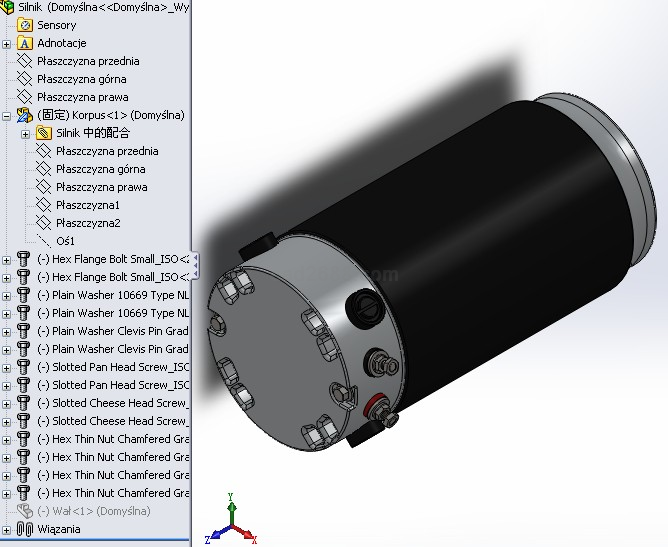Click the Sensory folder icon
This screenshot has width=668, height=547.
[x=25, y=25]
